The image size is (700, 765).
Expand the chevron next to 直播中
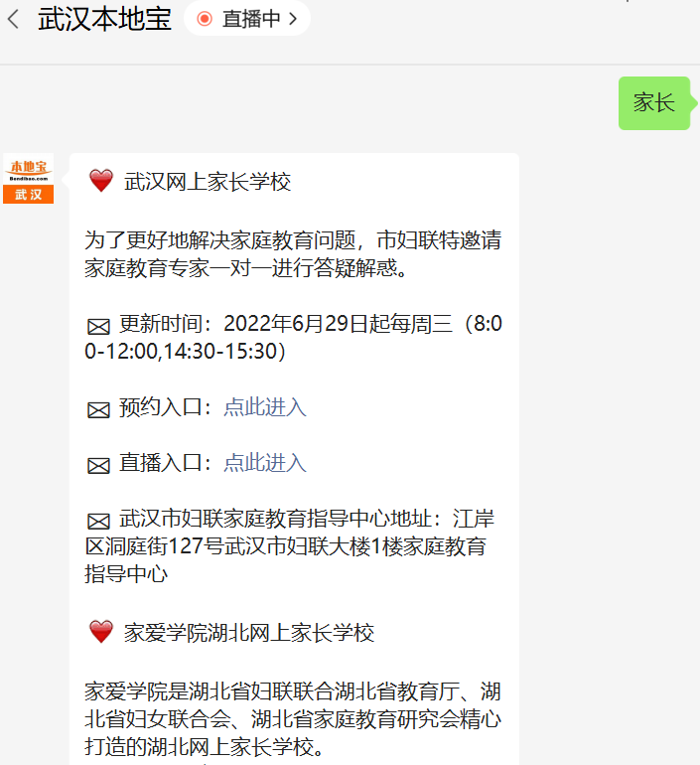pos(293,19)
